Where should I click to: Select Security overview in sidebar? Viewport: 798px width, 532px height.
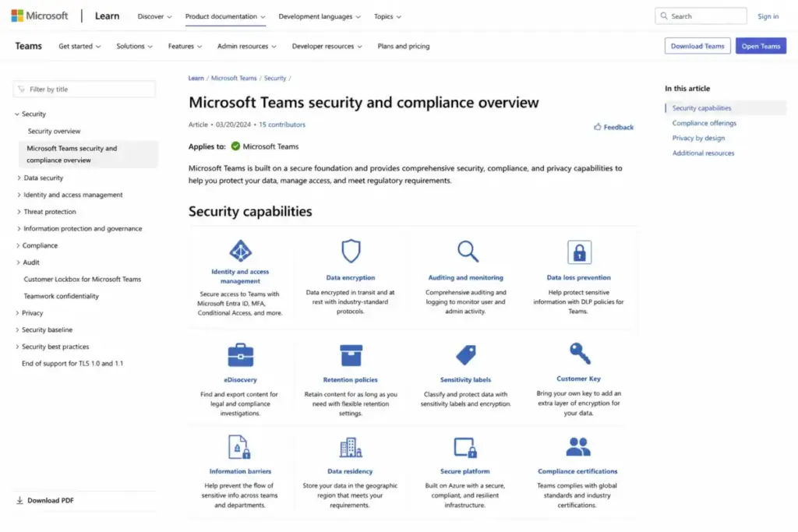point(54,131)
